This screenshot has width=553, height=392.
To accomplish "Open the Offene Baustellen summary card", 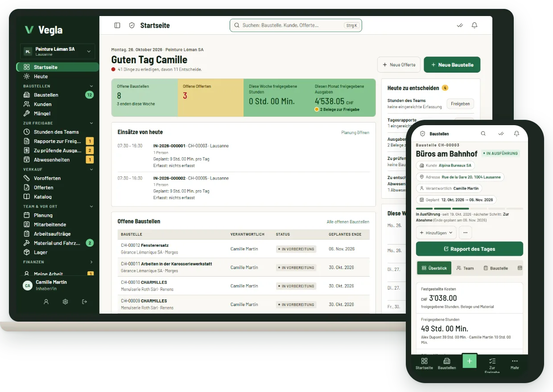I will [144, 98].
